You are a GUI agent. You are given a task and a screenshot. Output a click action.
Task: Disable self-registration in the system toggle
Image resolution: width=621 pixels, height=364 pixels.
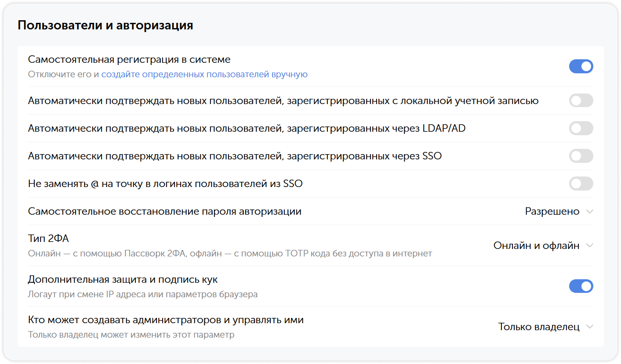tap(581, 66)
